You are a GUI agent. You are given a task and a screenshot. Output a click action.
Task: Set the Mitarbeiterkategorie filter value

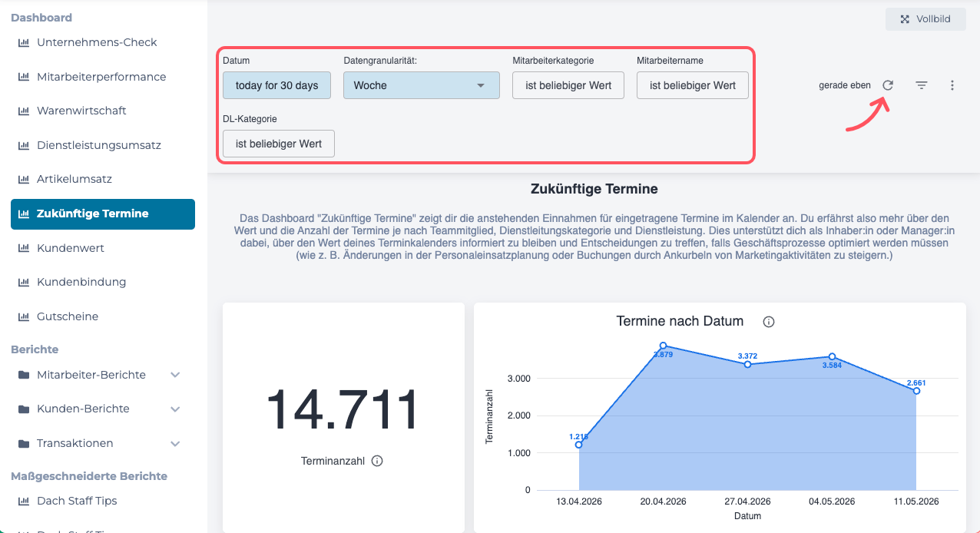(x=568, y=85)
